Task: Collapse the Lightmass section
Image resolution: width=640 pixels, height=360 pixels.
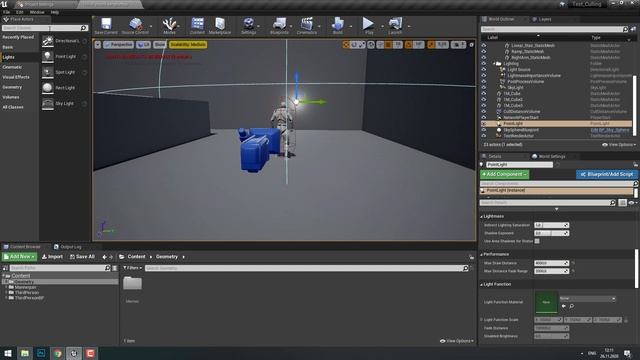Action: [482, 217]
